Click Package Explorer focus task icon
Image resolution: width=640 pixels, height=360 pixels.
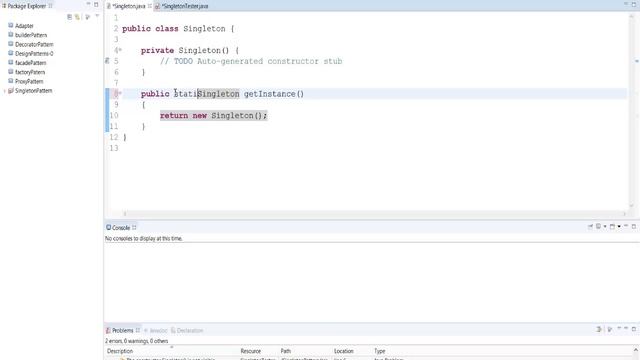87,17
